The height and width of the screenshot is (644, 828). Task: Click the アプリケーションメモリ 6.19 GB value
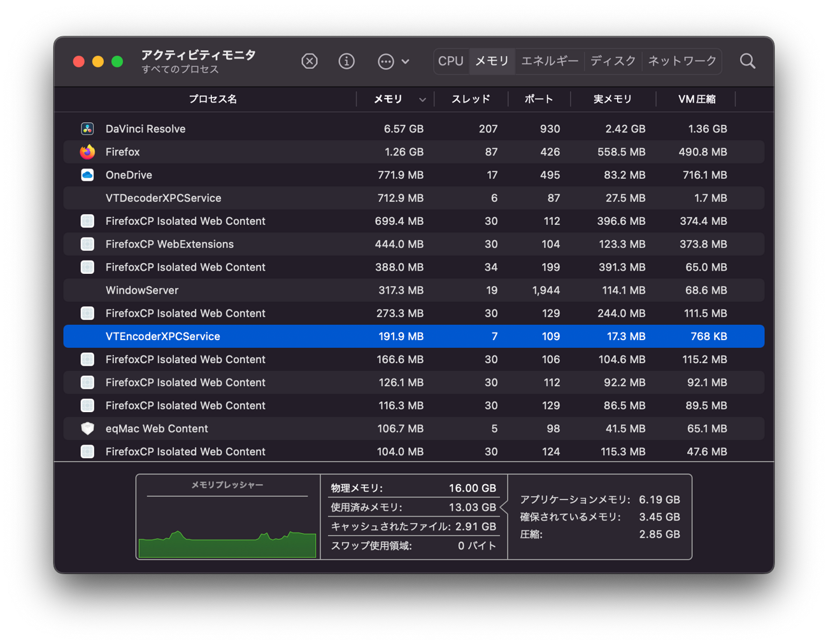(x=659, y=500)
